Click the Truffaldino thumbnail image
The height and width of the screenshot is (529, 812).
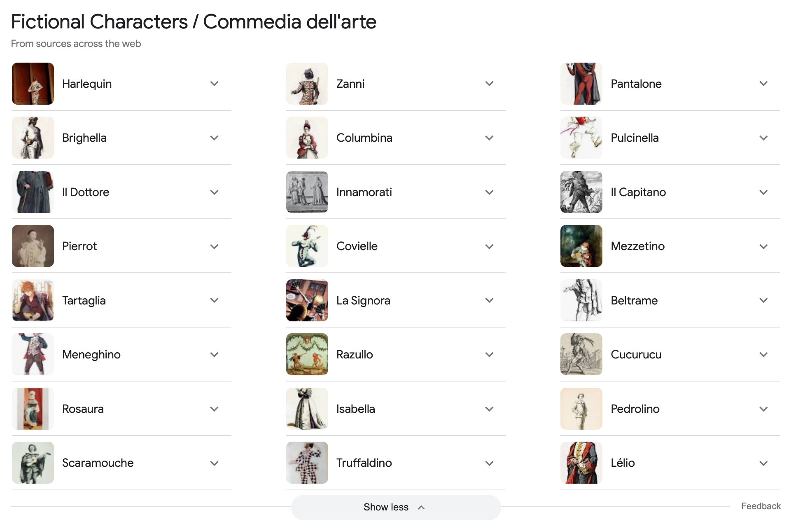307,463
